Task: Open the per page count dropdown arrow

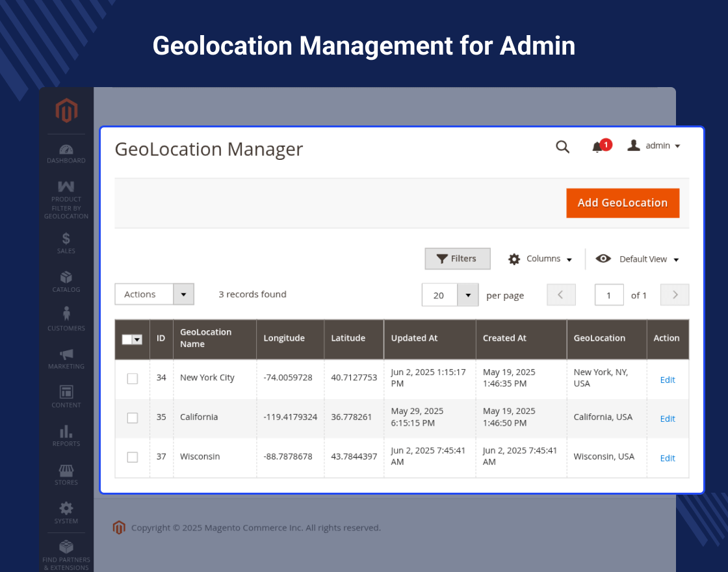Action: click(x=468, y=295)
